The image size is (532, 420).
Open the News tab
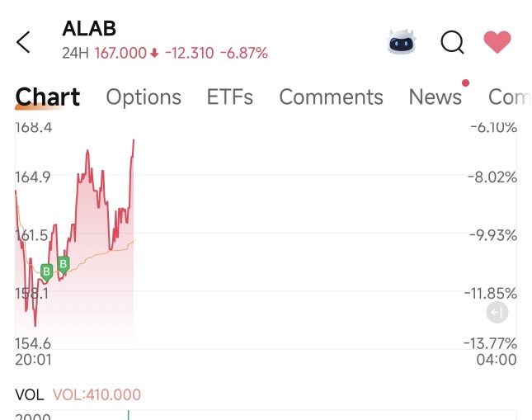click(x=435, y=97)
